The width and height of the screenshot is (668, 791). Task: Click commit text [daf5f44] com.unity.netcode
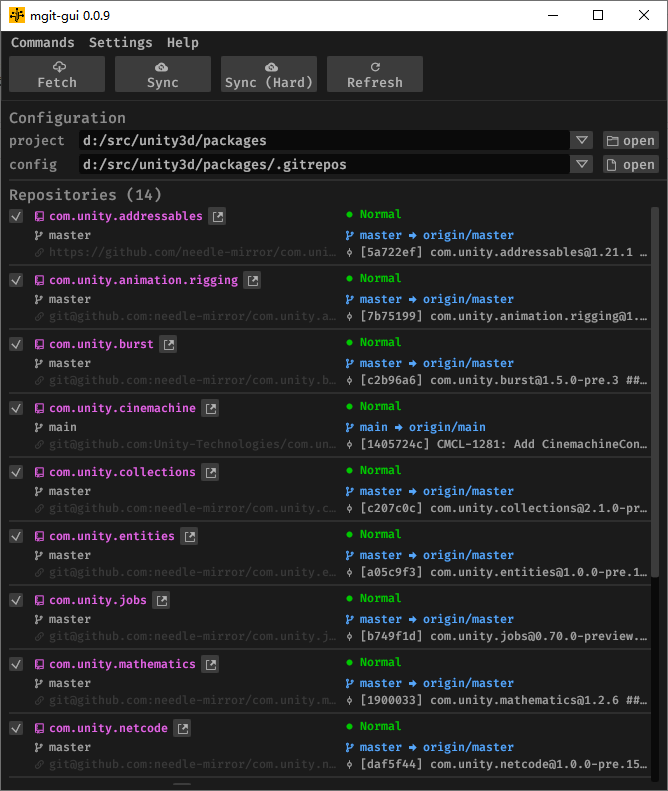click(504, 765)
